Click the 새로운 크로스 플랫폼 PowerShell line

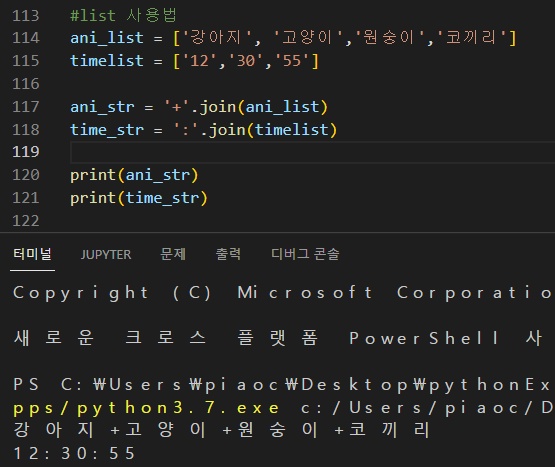[278, 338]
